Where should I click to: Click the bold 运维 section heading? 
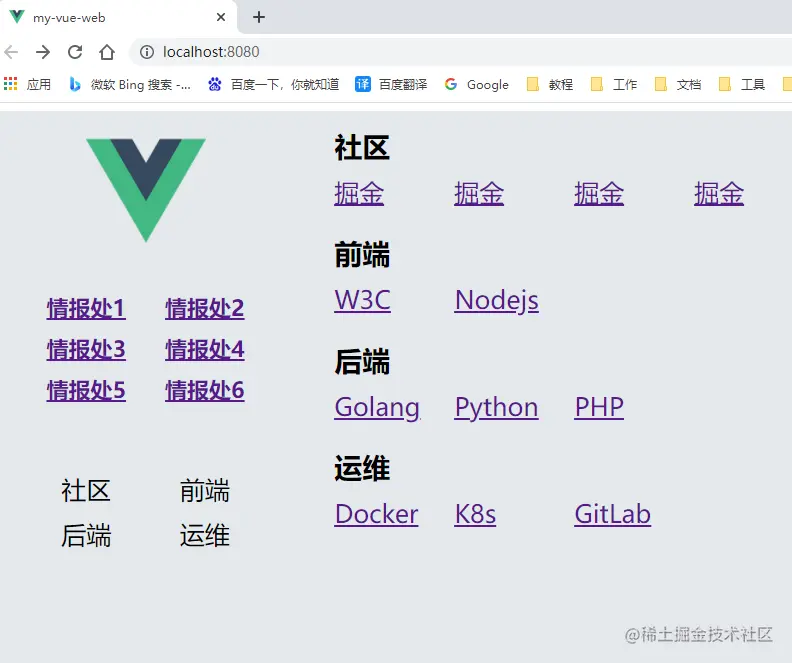click(362, 468)
